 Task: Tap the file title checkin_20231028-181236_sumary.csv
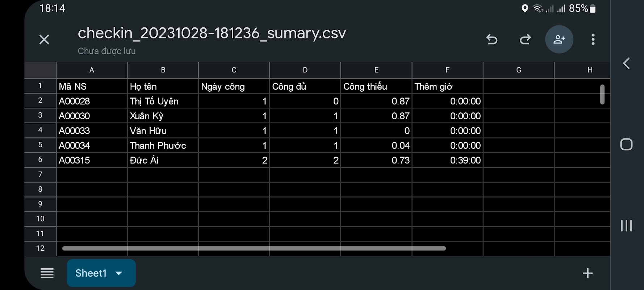(x=212, y=33)
